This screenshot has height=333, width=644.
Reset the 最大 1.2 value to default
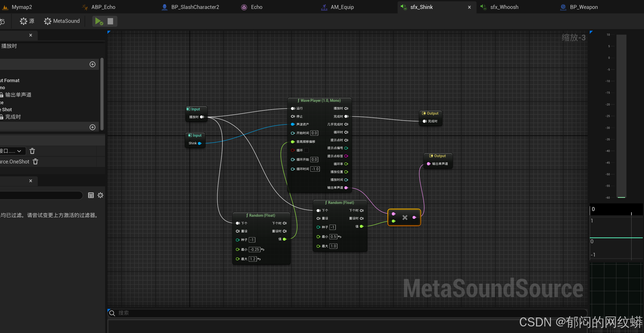259,259
